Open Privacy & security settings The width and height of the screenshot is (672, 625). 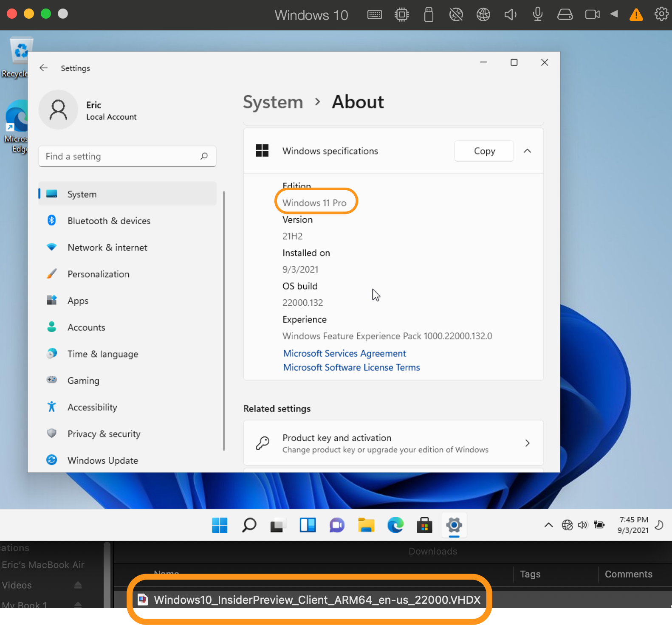point(127,434)
